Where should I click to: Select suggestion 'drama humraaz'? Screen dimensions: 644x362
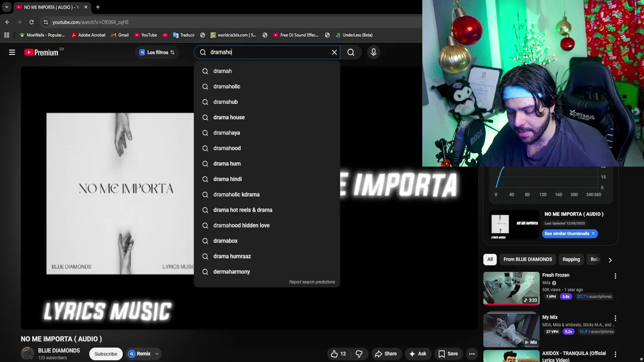pyautogui.click(x=267, y=256)
